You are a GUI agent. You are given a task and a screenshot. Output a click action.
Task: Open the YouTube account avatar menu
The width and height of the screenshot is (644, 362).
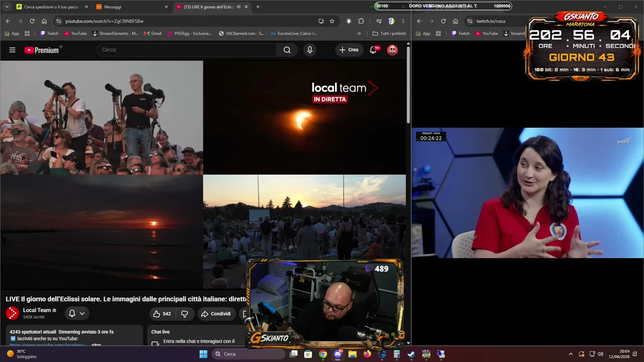click(x=392, y=50)
